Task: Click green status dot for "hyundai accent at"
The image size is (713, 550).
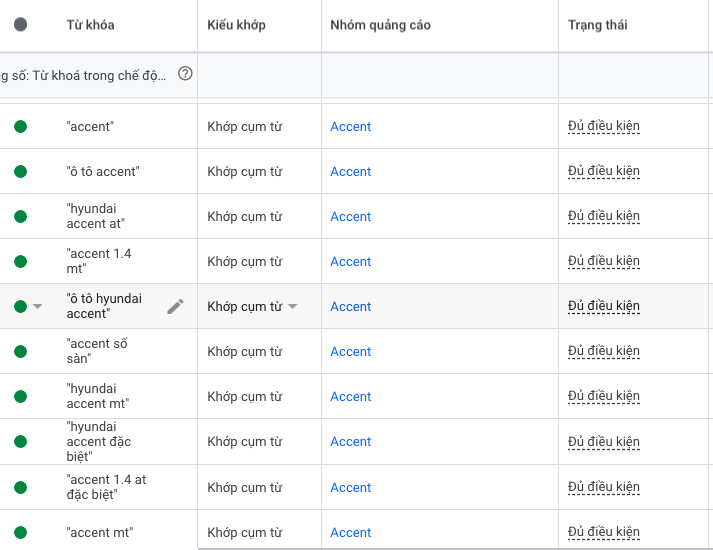Action: tap(20, 217)
